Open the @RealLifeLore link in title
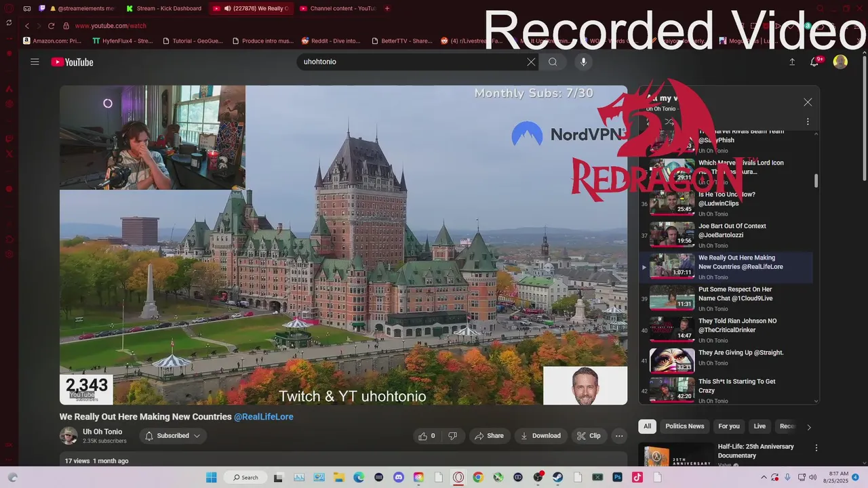Image resolution: width=868 pixels, height=488 pixels. 264,417
